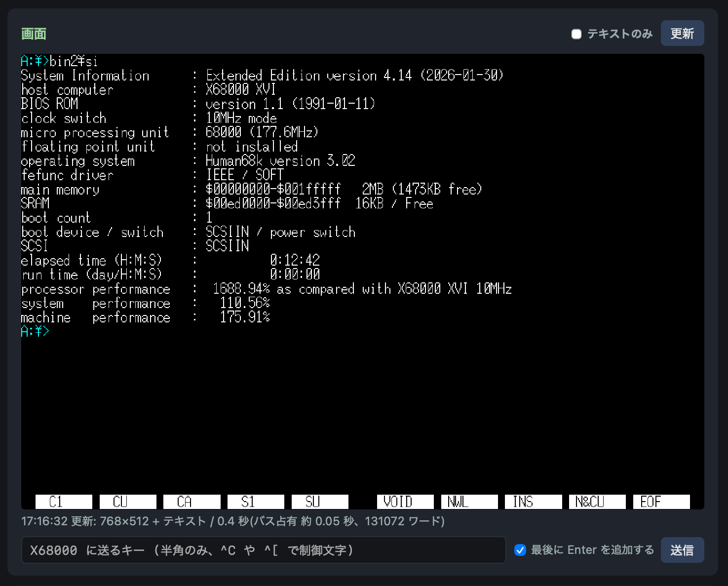The height and width of the screenshot is (586, 728).
Task: Select the INS function key label
Action: pyautogui.click(x=534, y=502)
